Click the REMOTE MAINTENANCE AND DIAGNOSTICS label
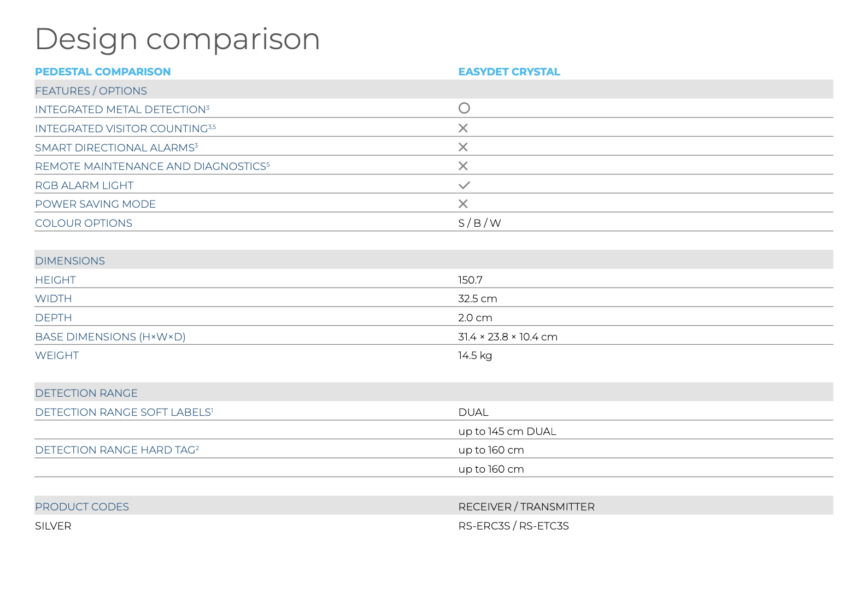The image size is (868, 600). click(x=153, y=166)
